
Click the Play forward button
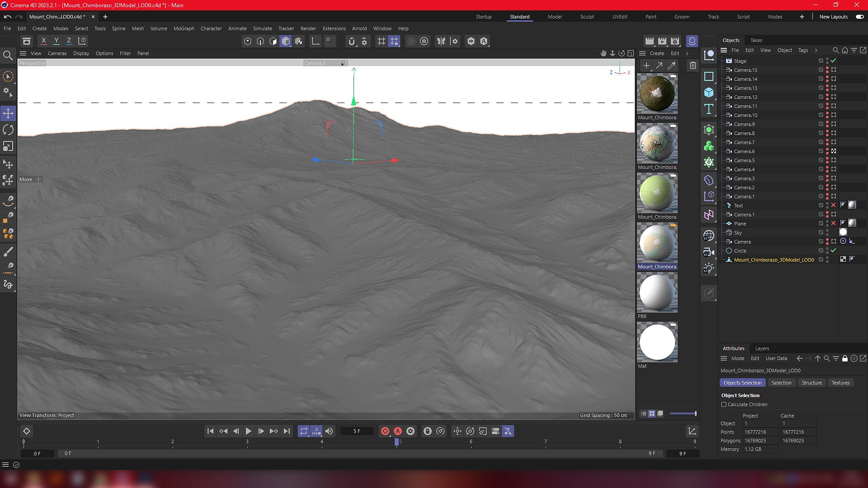click(248, 431)
